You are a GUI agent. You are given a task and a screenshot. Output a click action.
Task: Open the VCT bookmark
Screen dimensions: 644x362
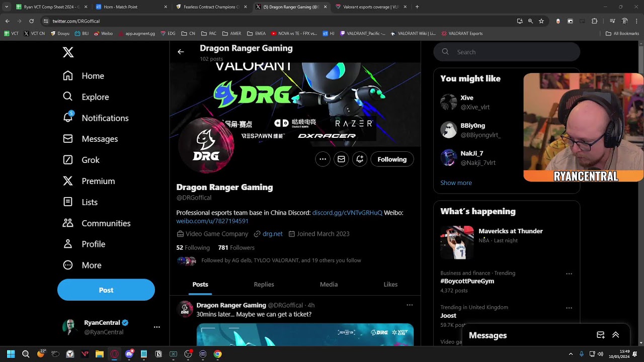coord(12,34)
